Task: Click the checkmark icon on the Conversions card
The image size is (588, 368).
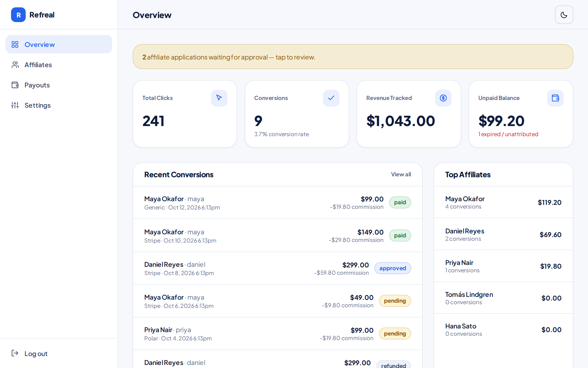Action: click(x=331, y=98)
